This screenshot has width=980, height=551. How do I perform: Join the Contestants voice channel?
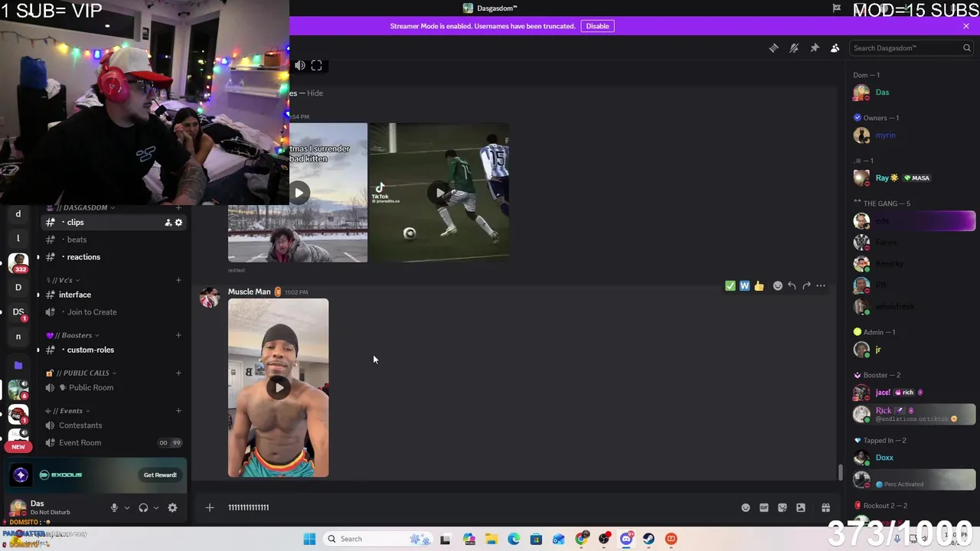[113, 425]
